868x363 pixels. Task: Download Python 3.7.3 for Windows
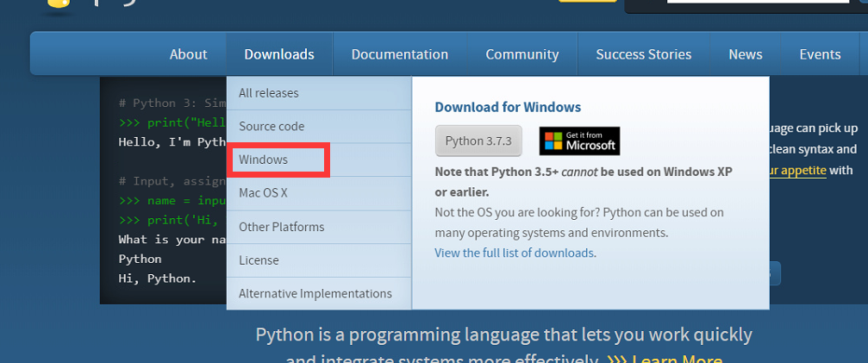(478, 141)
